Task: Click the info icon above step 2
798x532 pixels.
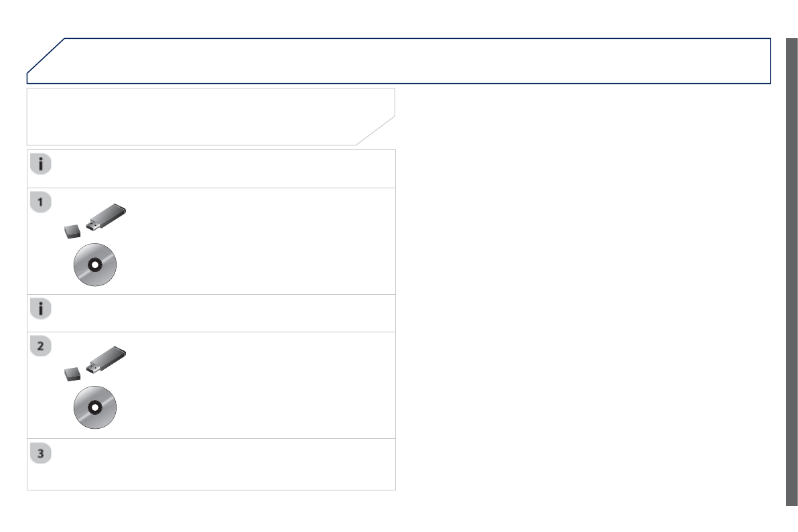Action: coord(41,310)
